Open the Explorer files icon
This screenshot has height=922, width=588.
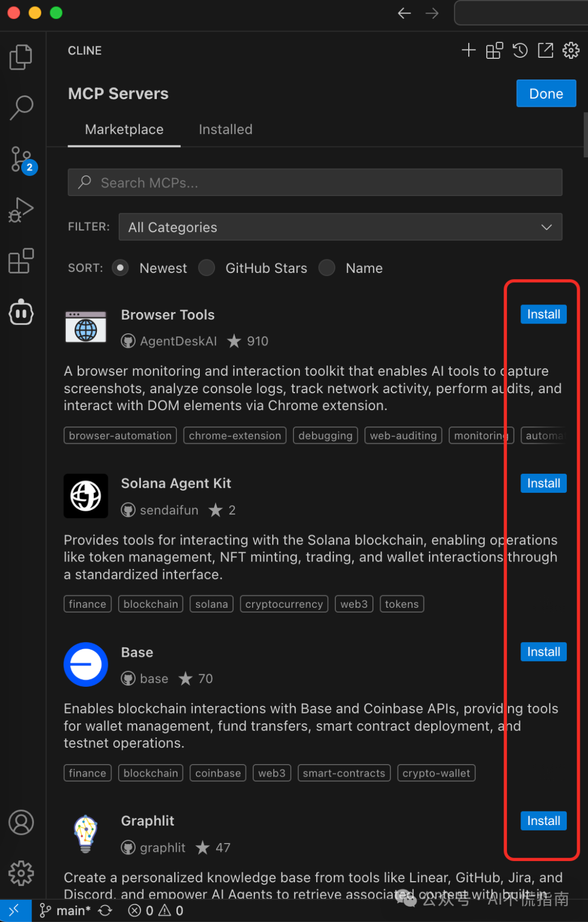click(x=21, y=57)
